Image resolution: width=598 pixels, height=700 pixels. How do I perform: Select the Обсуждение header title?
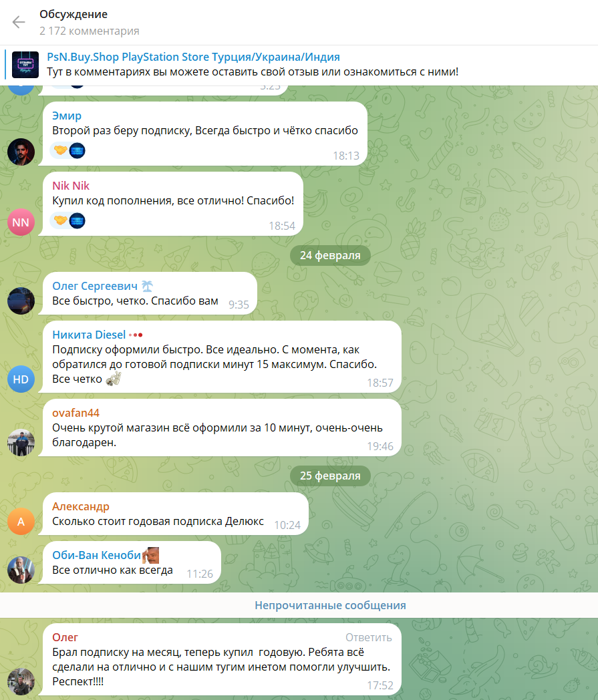73,14
